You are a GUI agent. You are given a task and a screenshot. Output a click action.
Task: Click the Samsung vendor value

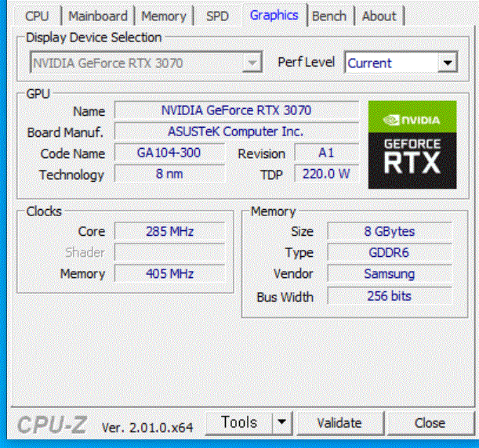point(389,274)
